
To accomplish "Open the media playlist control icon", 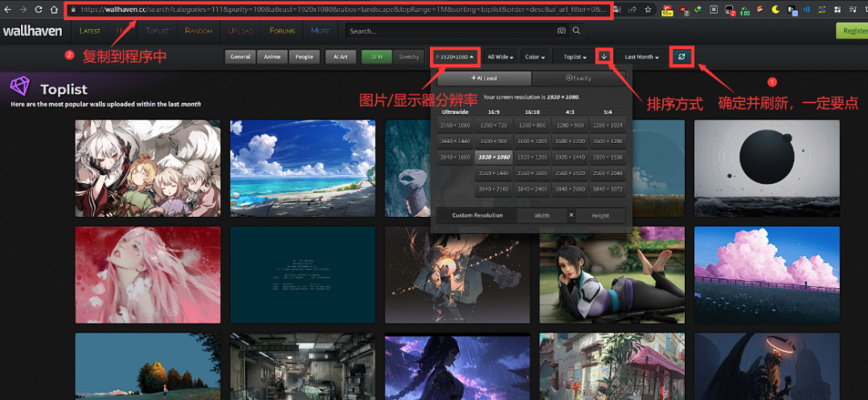I will tap(853, 10).
